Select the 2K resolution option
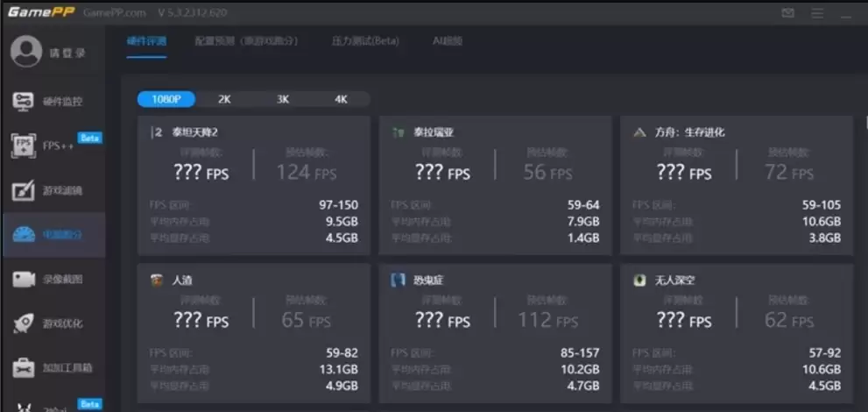This screenshot has height=412, width=868. (x=224, y=99)
